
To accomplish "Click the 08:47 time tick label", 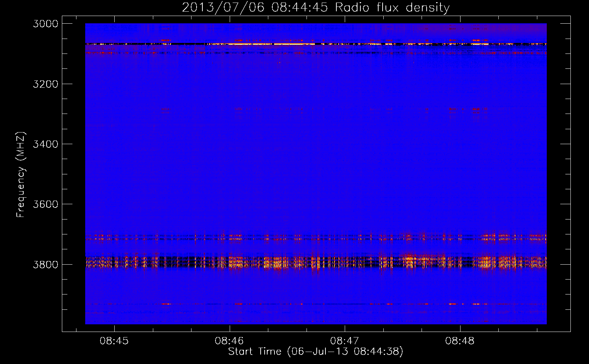I will [x=344, y=341].
